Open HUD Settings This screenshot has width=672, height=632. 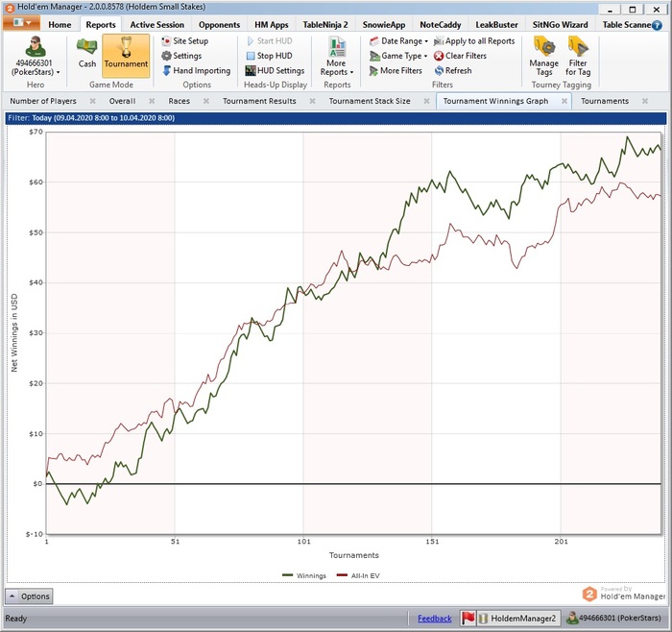275,71
